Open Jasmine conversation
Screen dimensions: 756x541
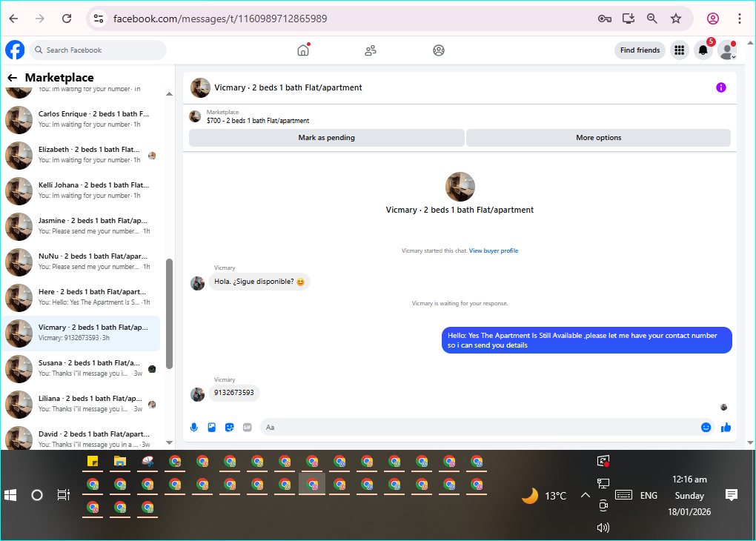[82, 225]
